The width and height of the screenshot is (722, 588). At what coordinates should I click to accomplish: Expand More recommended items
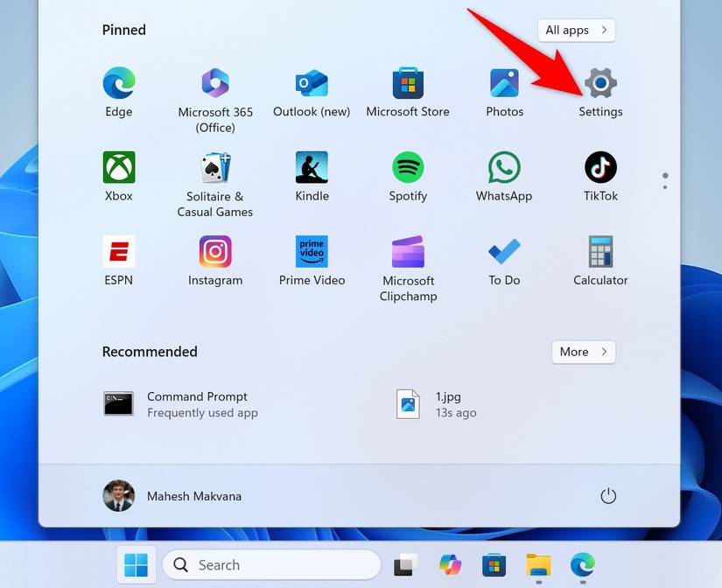click(583, 352)
